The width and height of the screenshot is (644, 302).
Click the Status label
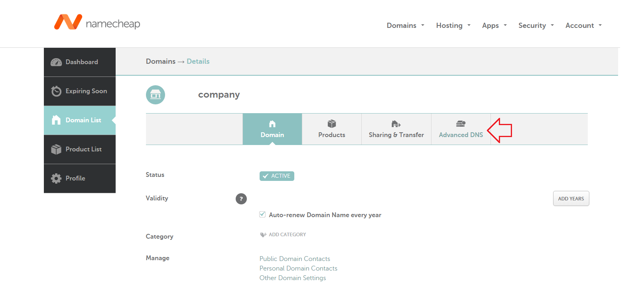pyautogui.click(x=155, y=175)
